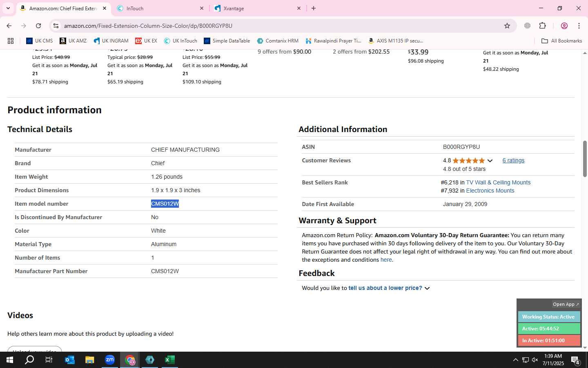Click the '2 offers from $202.55' text
This screenshot has width=588, height=368.
361,52
